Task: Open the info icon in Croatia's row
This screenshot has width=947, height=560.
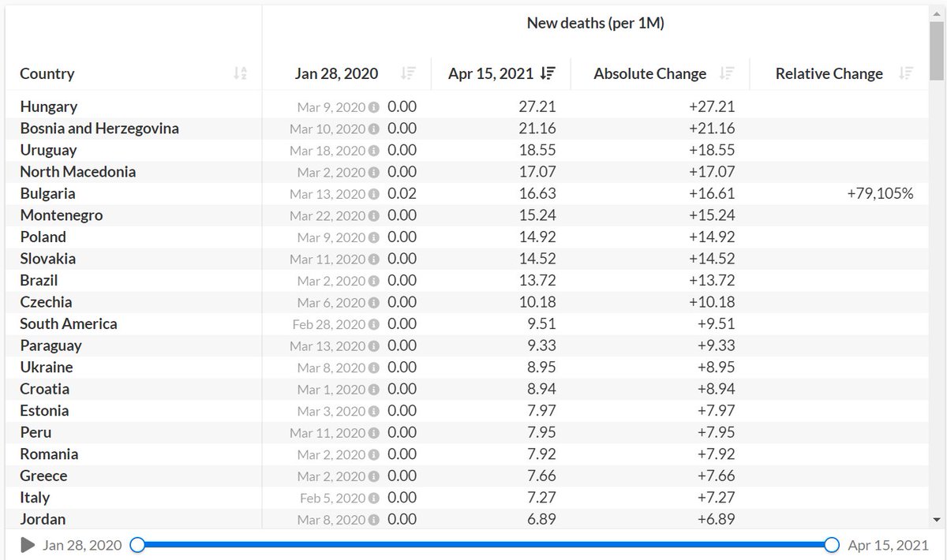Action: point(373,390)
